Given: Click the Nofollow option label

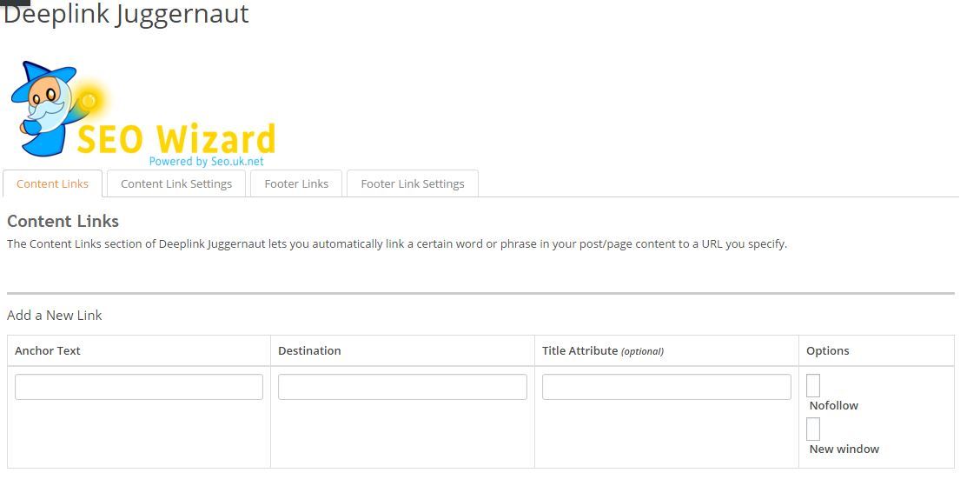Looking at the screenshot, I should tap(833, 406).
